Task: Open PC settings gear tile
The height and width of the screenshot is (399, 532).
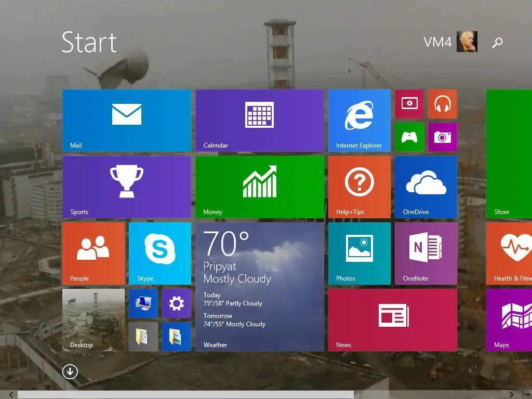Action: 177,303
